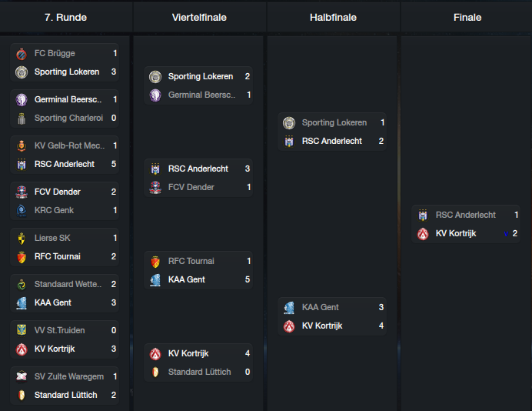Screen dimensions: 532x411
Task: Click RSC Anderlecht crest in Halbfinale match
Action: click(289, 142)
